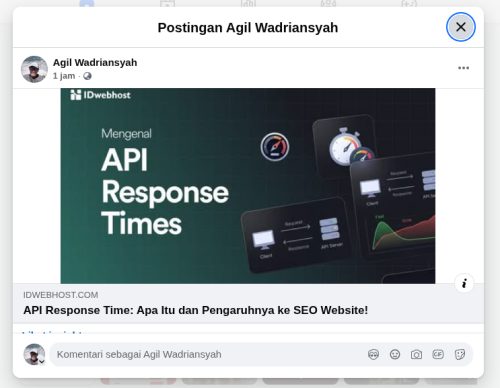Viewport: 500px width, 388px height.
Task: Open the article title about API Response Time
Action: [196, 310]
